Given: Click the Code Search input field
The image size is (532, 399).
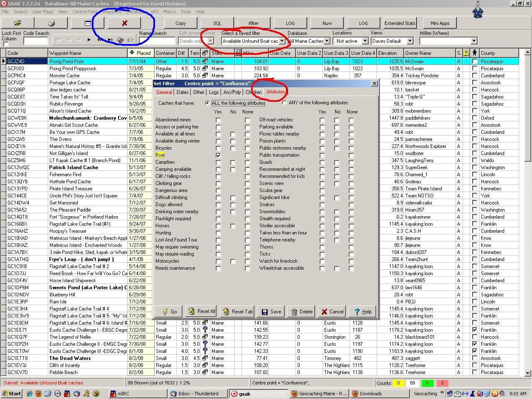Looking at the screenshot, I should tap(36, 41).
